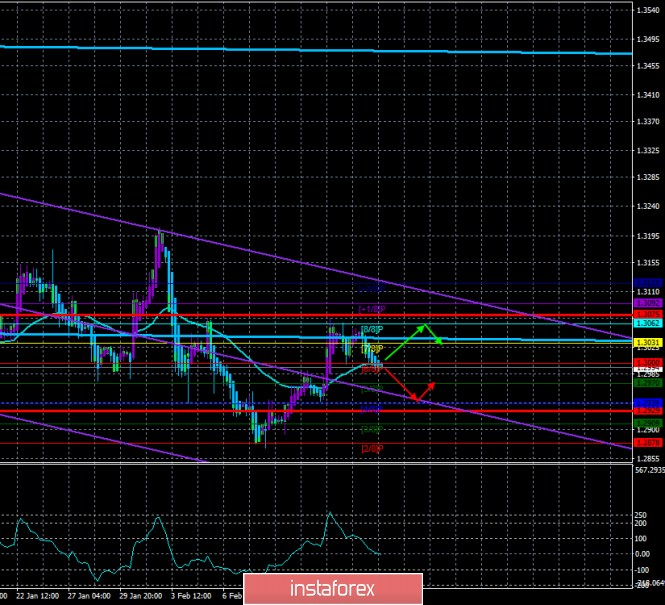Click the [6/8]P Murray level label
Viewport: 665px width, 605px height.
point(372,369)
